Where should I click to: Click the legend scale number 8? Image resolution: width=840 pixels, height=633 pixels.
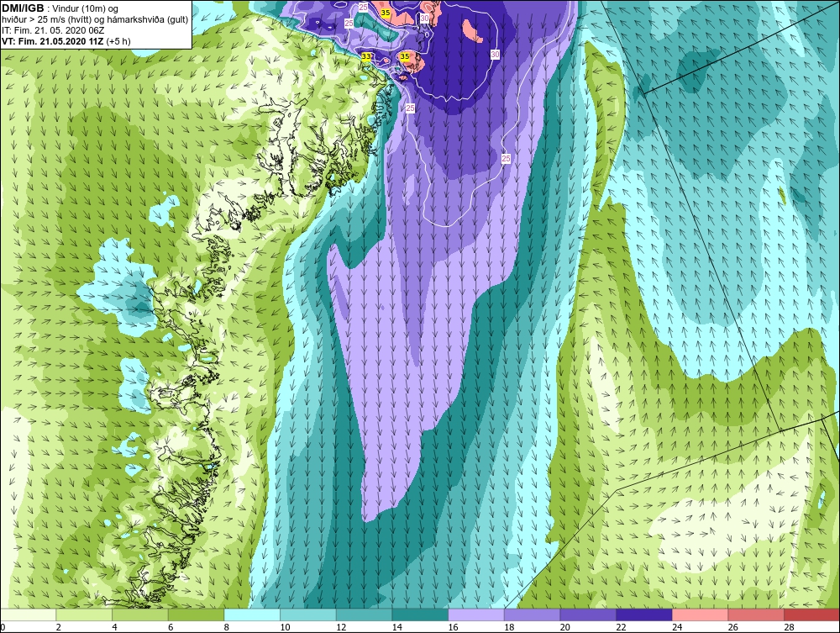coord(226,627)
